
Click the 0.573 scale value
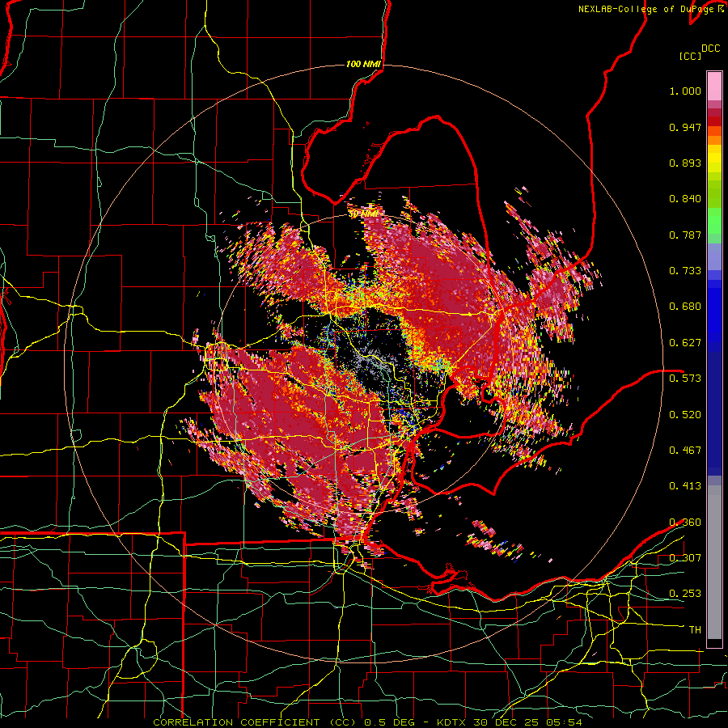(685, 379)
